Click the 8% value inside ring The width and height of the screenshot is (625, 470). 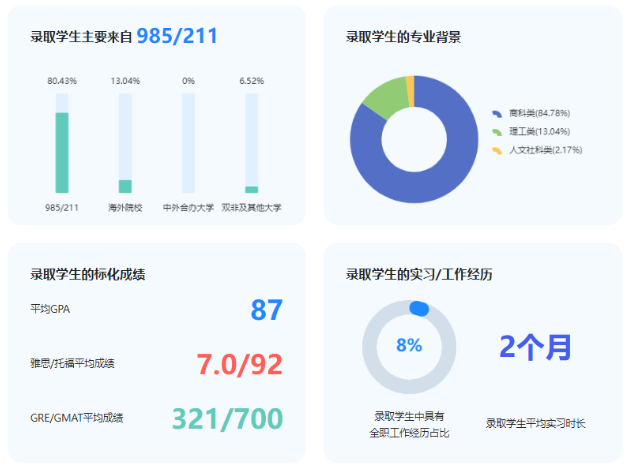pyautogui.click(x=409, y=345)
